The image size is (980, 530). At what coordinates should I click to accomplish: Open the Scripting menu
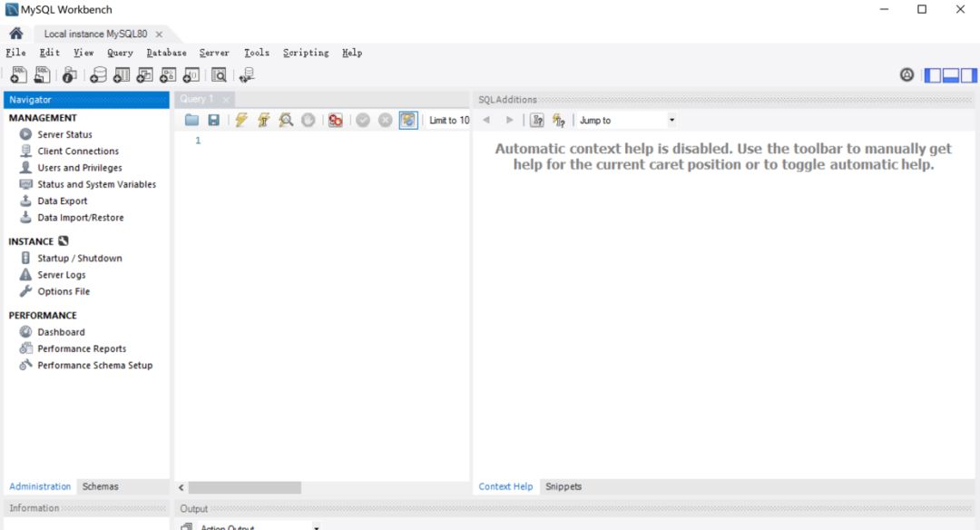coord(306,53)
